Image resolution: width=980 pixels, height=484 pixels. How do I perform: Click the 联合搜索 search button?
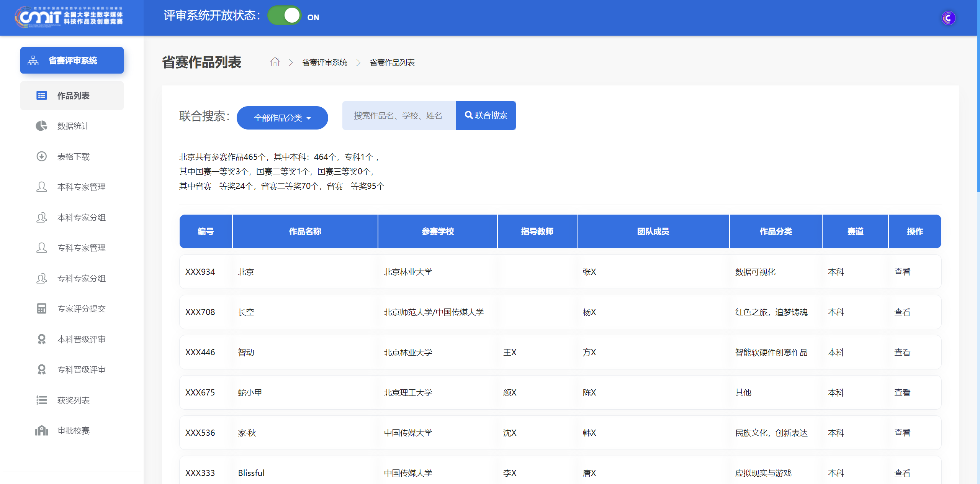(486, 115)
